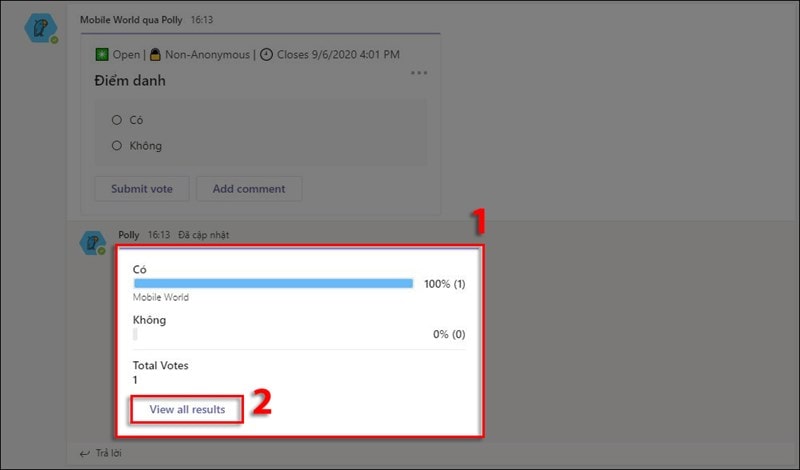The height and width of the screenshot is (470, 800).
Task: Click the empty Không results bar
Action: click(136, 334)
